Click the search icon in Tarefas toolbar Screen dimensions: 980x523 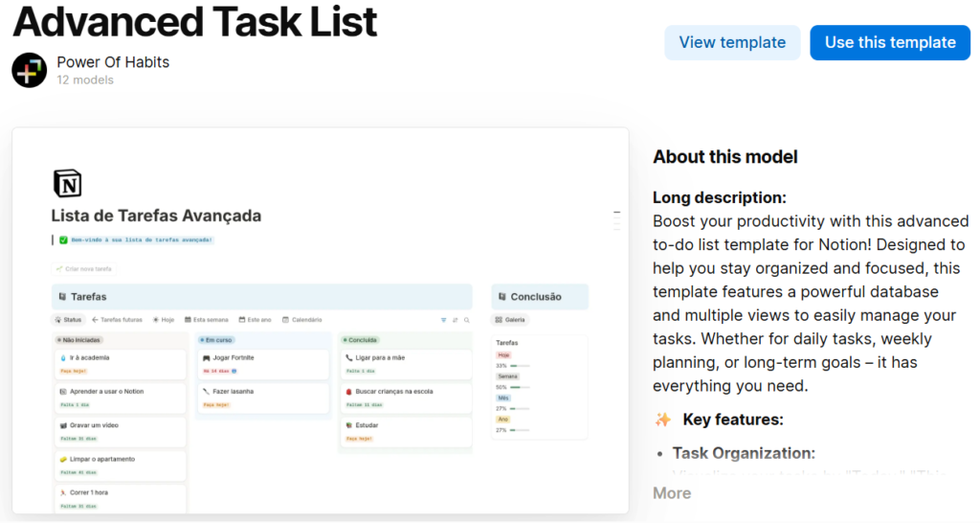click(x=466, y=320)
